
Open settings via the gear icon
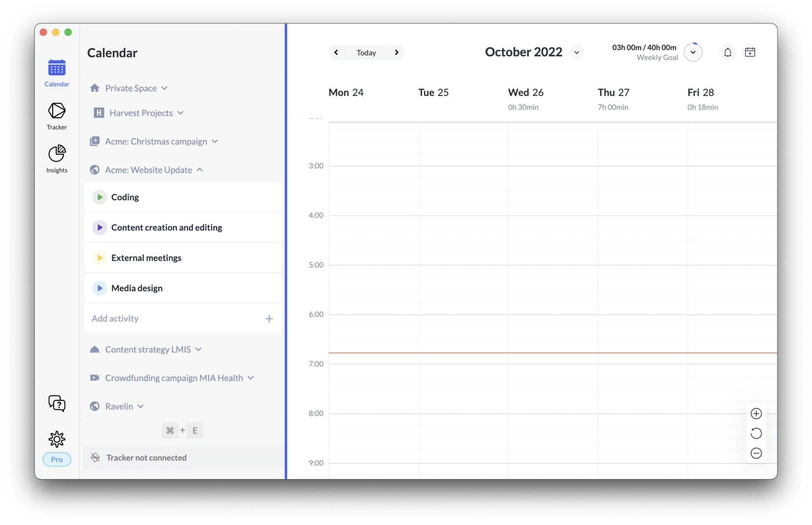point(57,439)
